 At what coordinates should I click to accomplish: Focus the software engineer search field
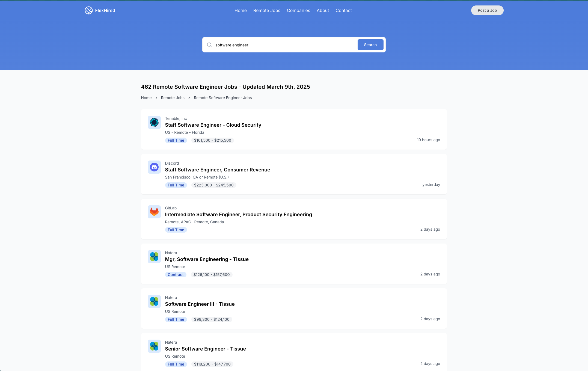pos(284,45)
